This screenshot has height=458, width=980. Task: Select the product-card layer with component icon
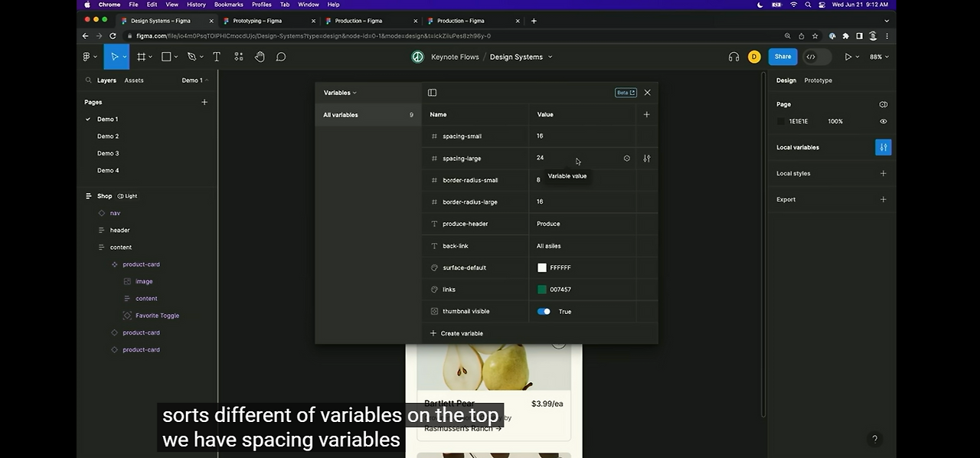point(141,264)
